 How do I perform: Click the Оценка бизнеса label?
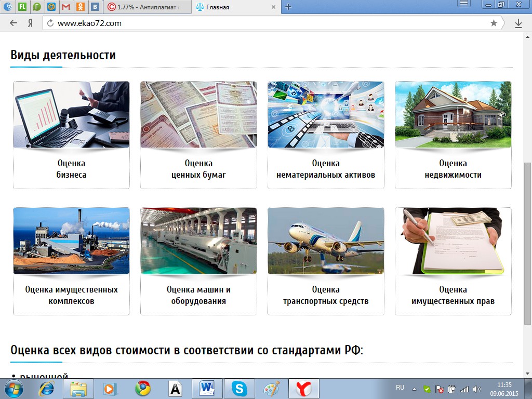pyautogui.click(x=71, y=169)
